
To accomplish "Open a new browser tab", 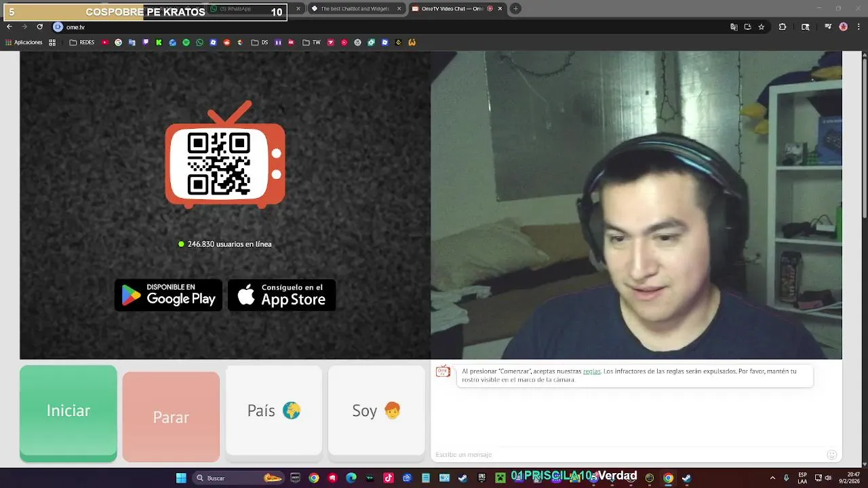I will coord(515,9).
